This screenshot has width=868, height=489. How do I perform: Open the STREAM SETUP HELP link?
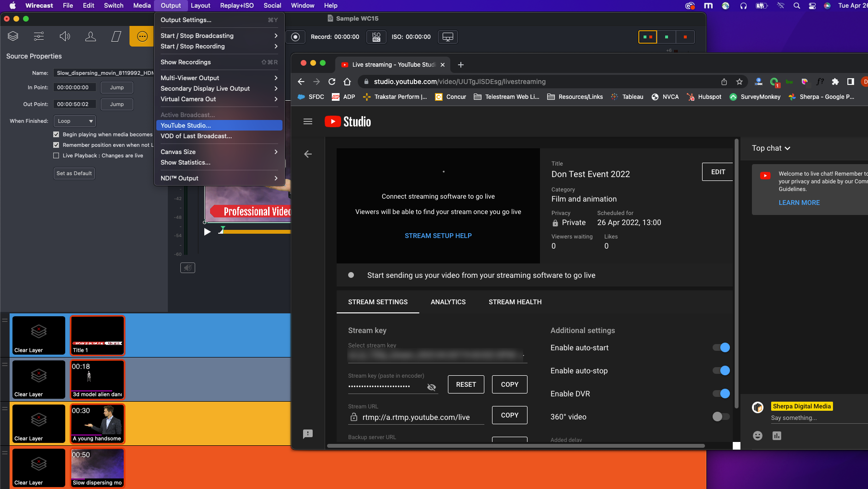[438, 236]
